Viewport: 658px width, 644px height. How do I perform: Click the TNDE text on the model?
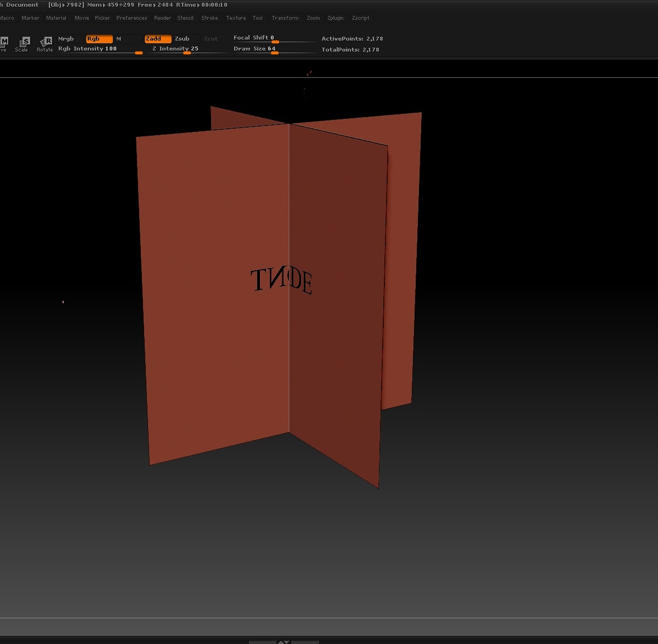(x=282, y=281)
